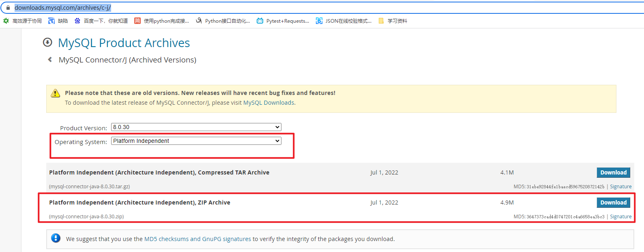Click the ZIP Archive title text
The image size is (644, 252).
[140, 202]
